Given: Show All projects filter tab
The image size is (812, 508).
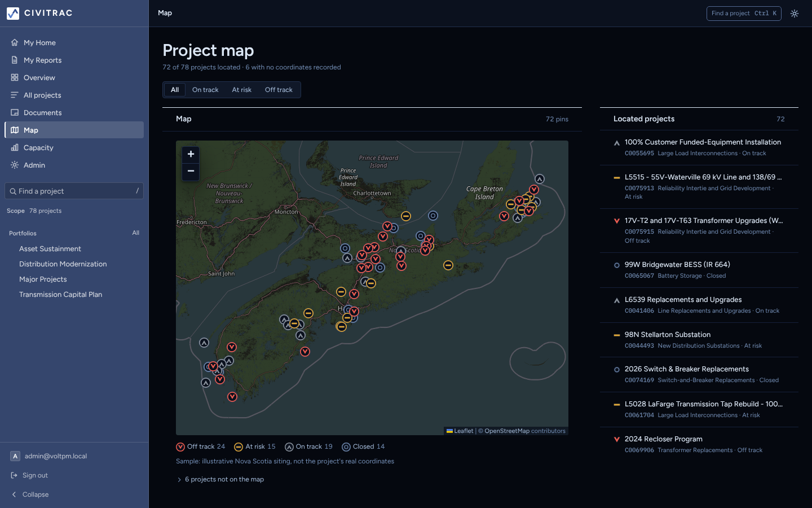Looking at the screenshot, I should (x=175, y=90).
